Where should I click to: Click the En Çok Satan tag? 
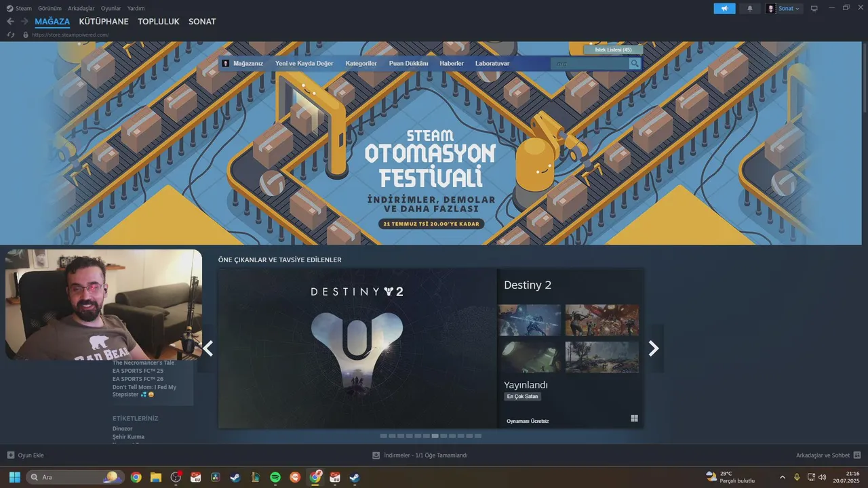click(522, 396)
